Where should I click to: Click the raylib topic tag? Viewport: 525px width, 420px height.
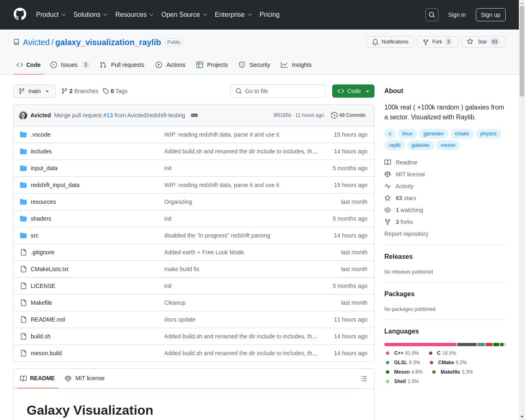click(395, 145)
